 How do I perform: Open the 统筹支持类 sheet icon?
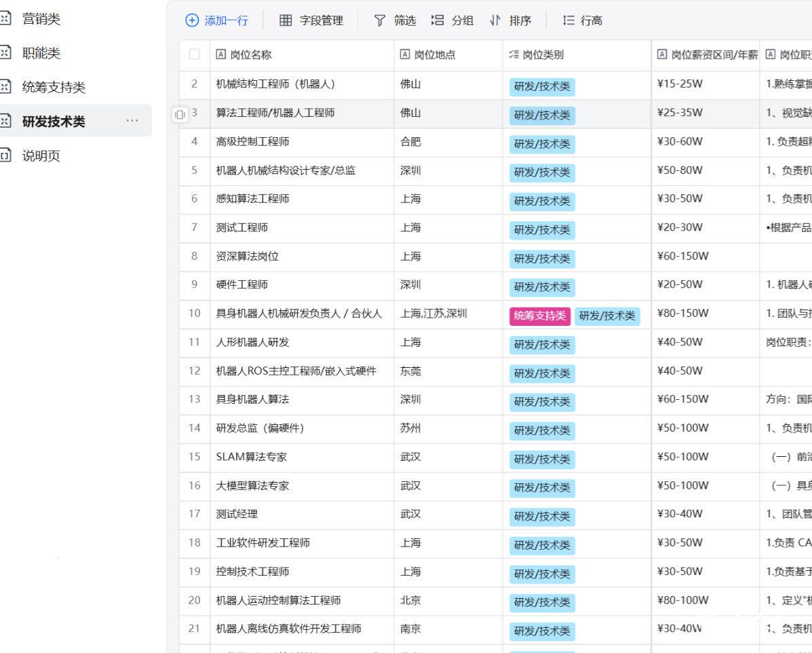pyautogui.click(x=5, y=87)
